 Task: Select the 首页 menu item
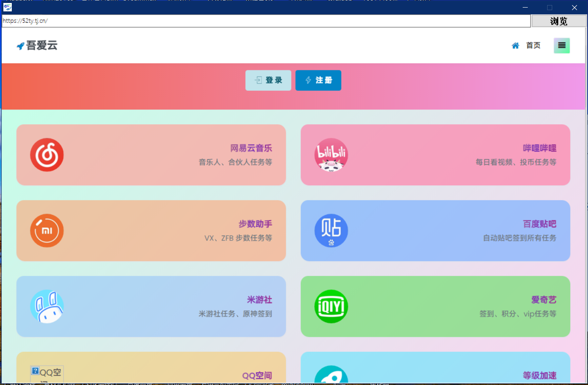[x=533, y=45]
